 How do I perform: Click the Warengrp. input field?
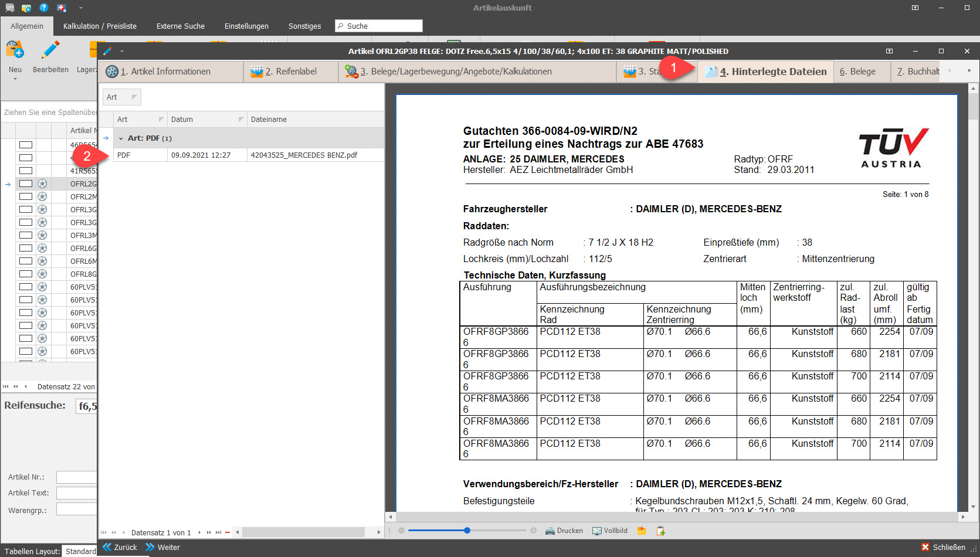tap(77, 509)
